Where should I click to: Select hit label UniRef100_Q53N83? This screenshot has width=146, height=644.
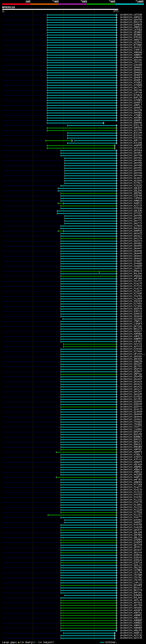click(131, 32)
